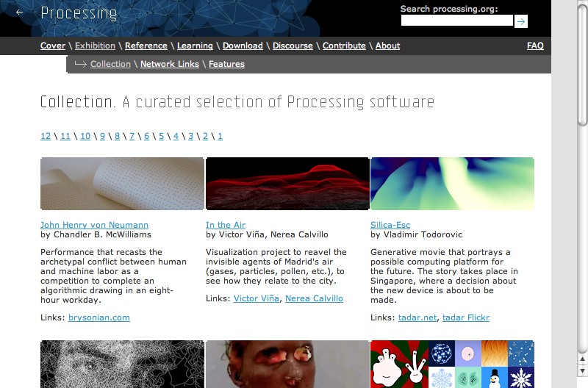Open the red wireframe landscape thumbnail
The width and height of the screenshot is (588, 388).
(287, 183)
